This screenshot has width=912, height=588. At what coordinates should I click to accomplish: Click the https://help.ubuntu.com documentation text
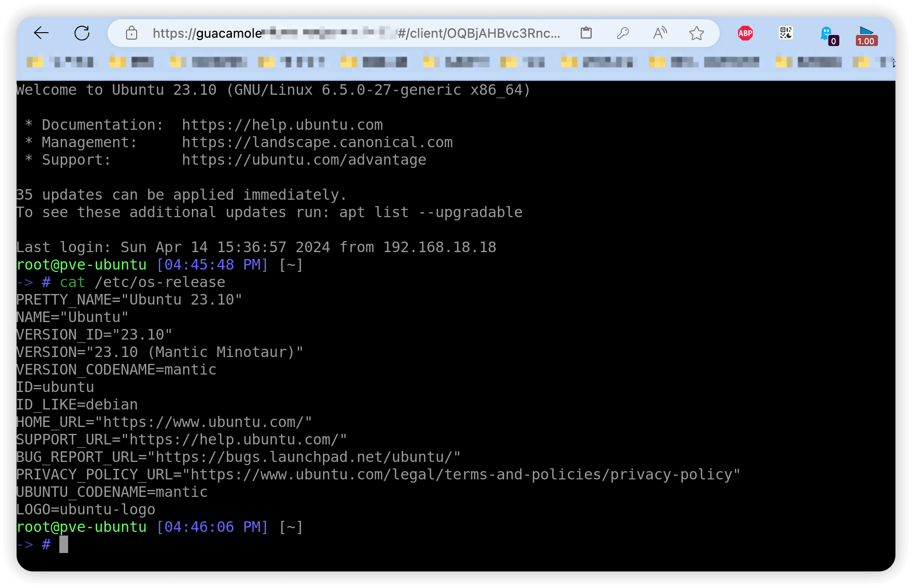pos(282,125)
